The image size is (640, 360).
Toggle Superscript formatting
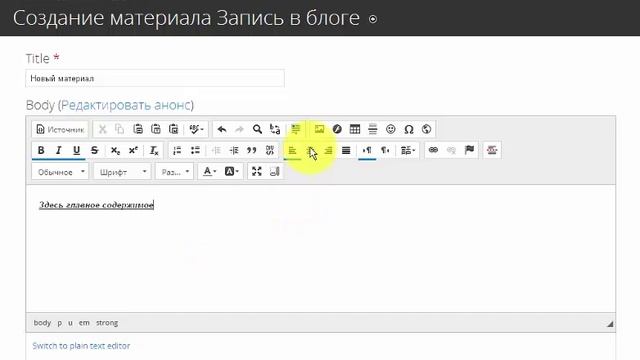(x=133, y=150)
